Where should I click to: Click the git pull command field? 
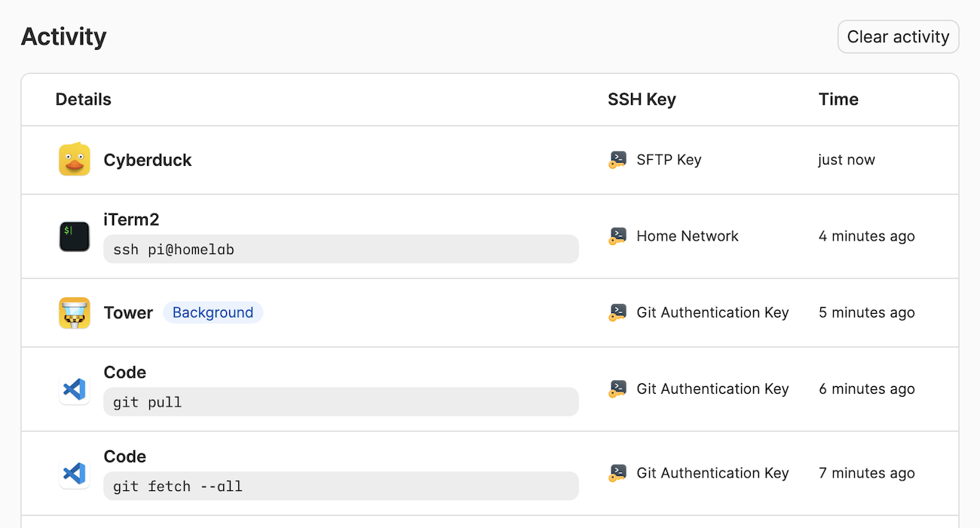341,401
